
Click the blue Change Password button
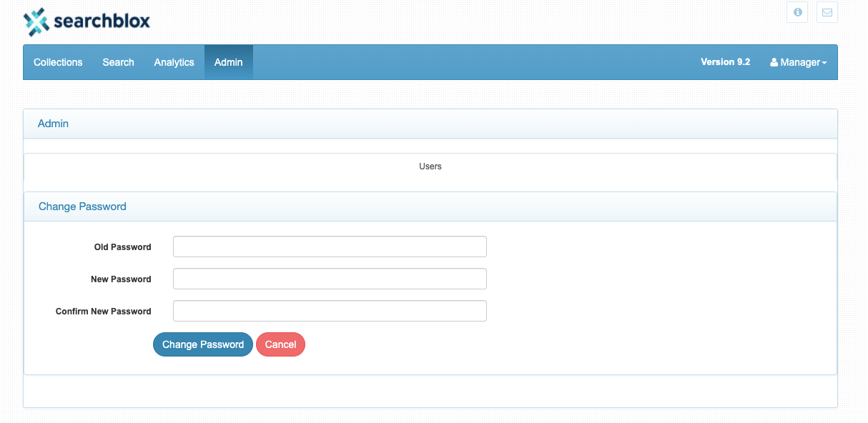pos(203,344)
